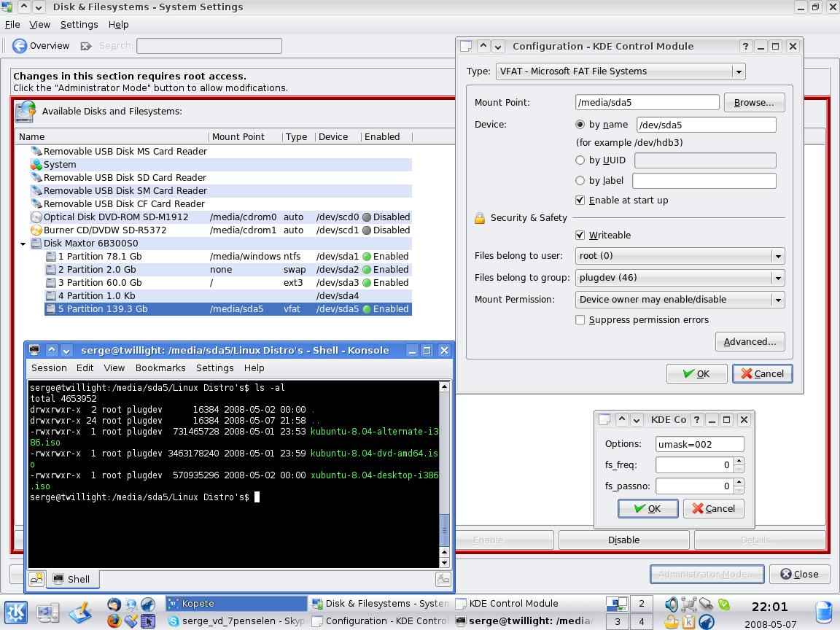This screenshot has width=840, height=630.
Task: Open the KDE K-menu launcher
Action: [16, 612]
